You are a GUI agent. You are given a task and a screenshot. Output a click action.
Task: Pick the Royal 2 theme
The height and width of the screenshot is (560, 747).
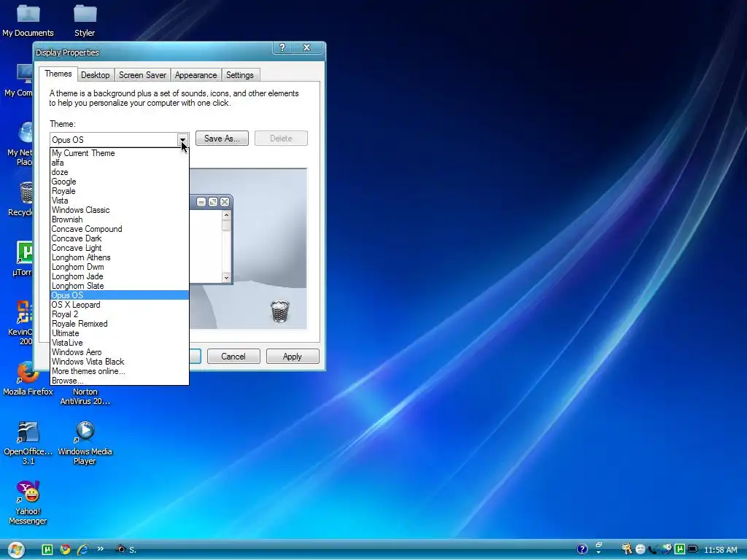[120, 314]
